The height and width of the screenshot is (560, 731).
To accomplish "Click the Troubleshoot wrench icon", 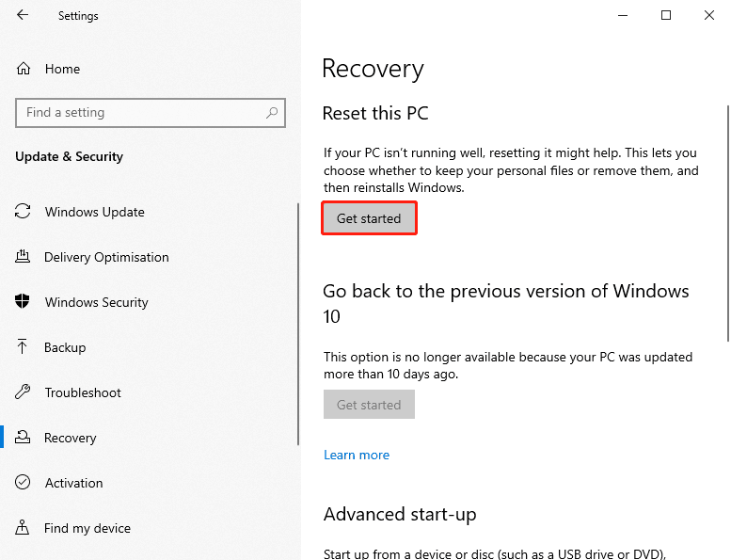I will coord(23,392).
